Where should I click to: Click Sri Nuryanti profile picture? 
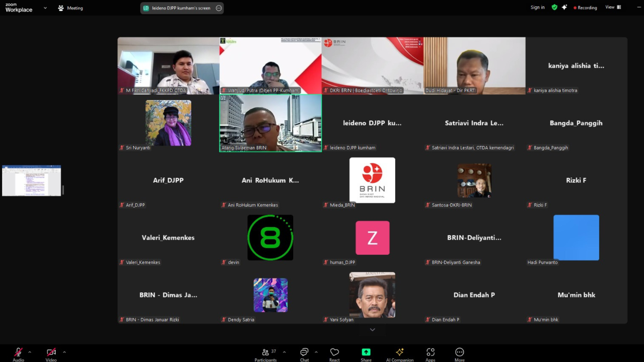[x=168, y=123]
